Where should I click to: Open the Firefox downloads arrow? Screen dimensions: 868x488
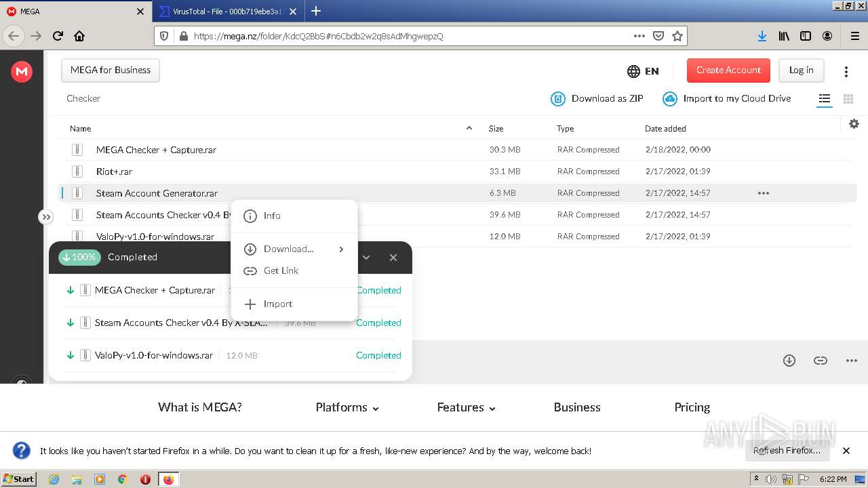[x=762, y=36]
